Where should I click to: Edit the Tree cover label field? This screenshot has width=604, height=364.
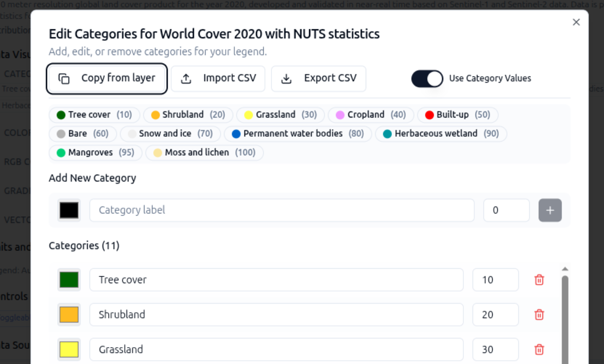click(x=276, y=280)
